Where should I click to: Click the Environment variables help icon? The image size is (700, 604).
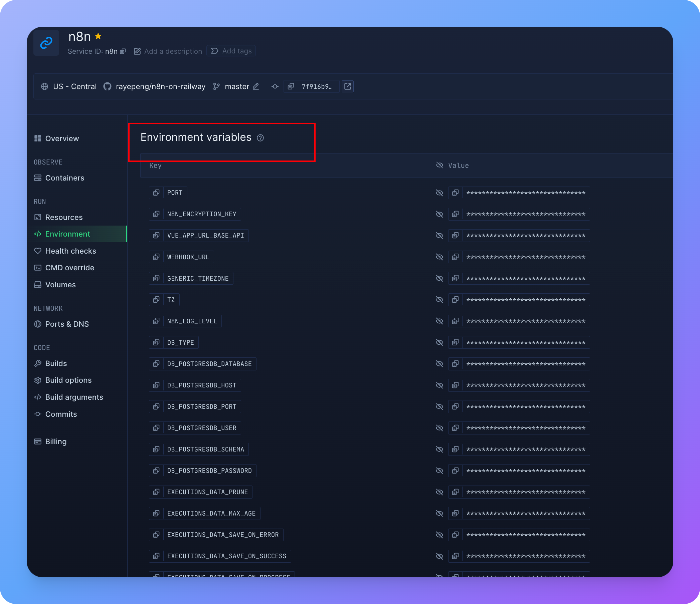click(260, 138)
